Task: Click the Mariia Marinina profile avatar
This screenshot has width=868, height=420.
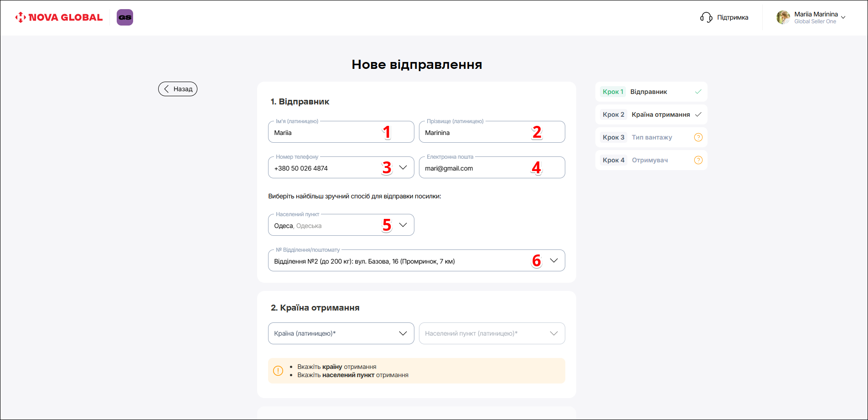Action: pos(783,17)
